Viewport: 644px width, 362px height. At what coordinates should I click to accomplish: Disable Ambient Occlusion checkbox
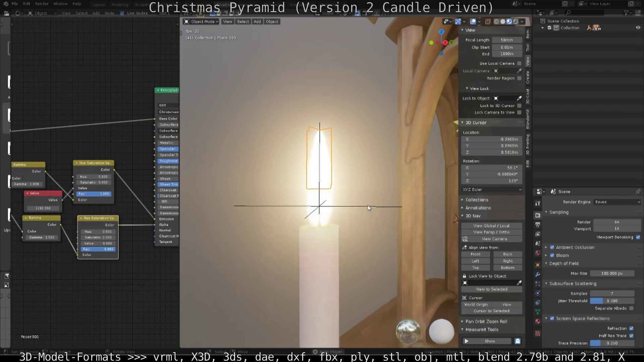552,247
